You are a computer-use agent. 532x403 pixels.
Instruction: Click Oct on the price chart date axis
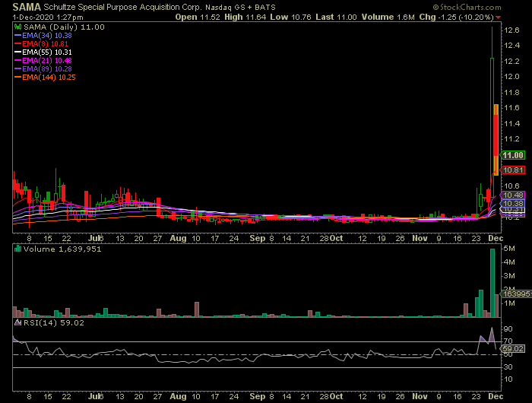pos(336,238)
